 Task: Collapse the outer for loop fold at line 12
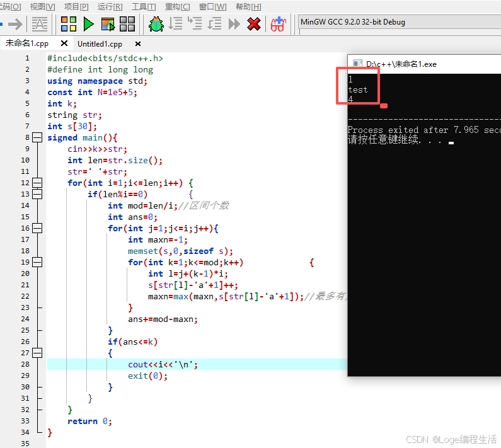pos(37,183)
